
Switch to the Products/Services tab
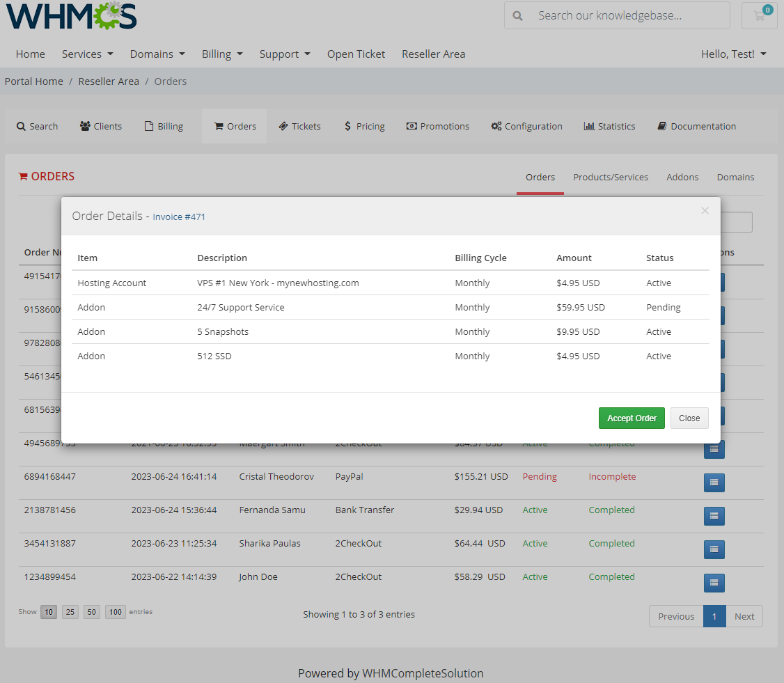click(x=611, y=177)
